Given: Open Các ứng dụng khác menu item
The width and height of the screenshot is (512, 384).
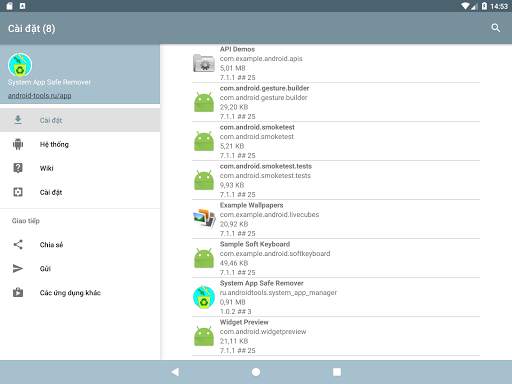Looking at the screenshot, I should 80,293.
